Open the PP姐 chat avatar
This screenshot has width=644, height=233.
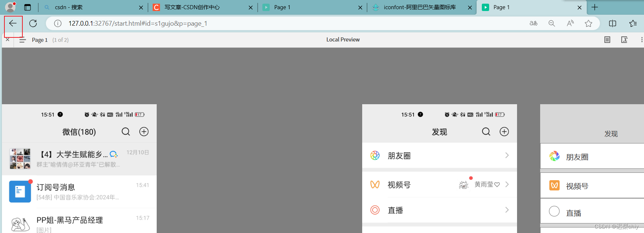coord(20,224)
